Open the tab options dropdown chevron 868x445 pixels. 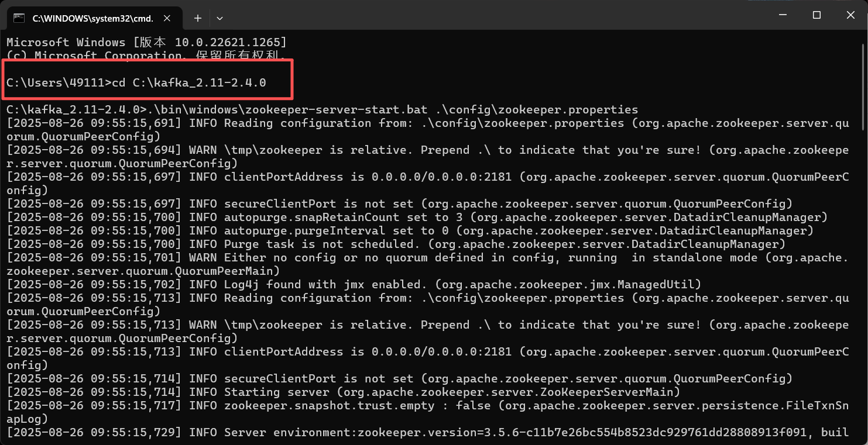pos(219,18)
